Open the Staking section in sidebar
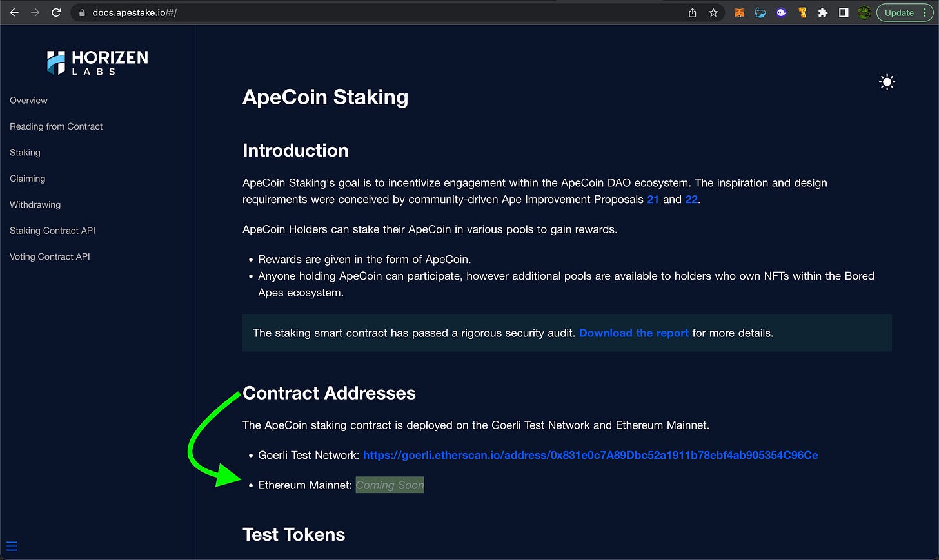The width and height of the screenshot is (939, 560). [x=25, y=153]
